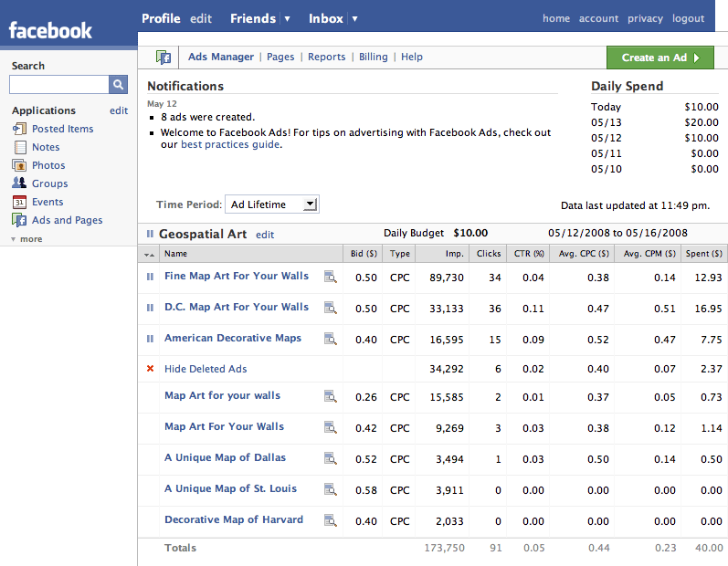Click the home link in header

point(556,18)
